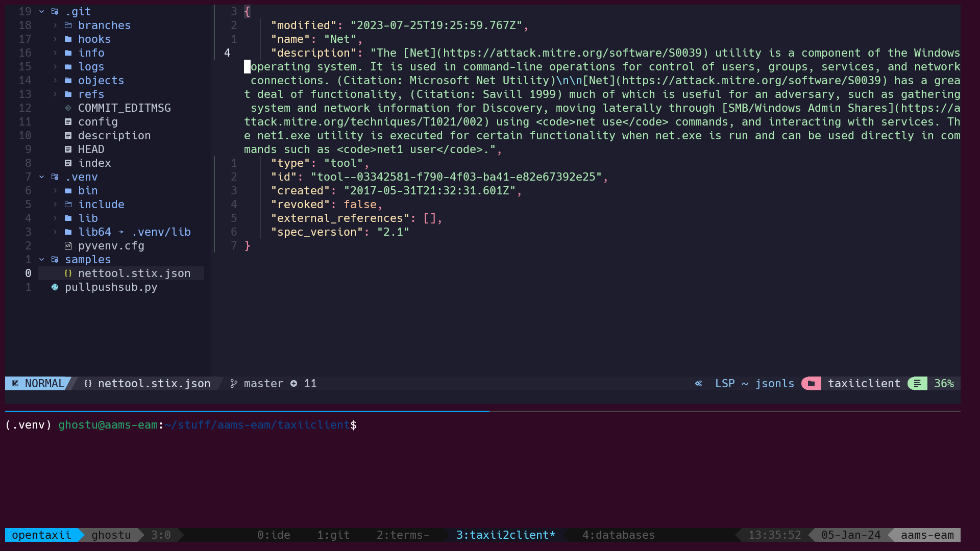Click the refs folder icon
Screen dimensions: 980x551
[x=68, y=94]
